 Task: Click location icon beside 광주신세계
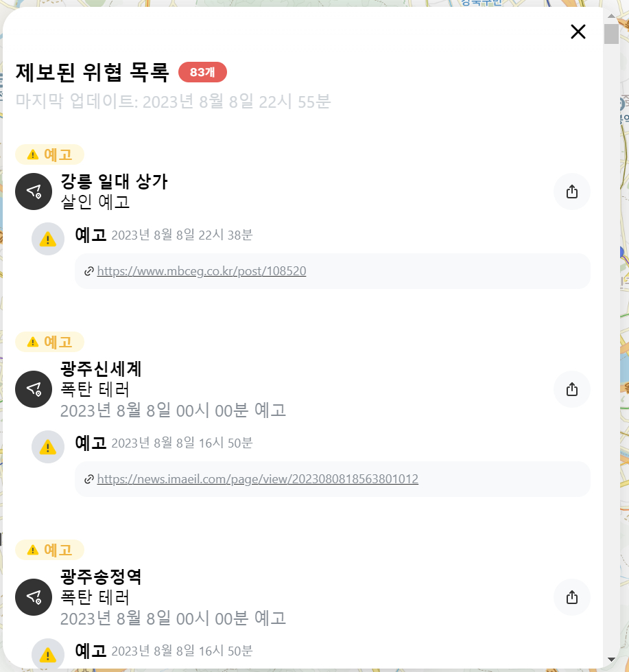tap(34, 389)
